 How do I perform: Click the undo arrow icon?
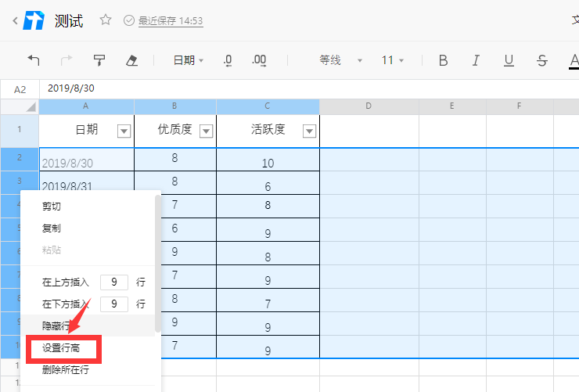[x=34, y=60]
